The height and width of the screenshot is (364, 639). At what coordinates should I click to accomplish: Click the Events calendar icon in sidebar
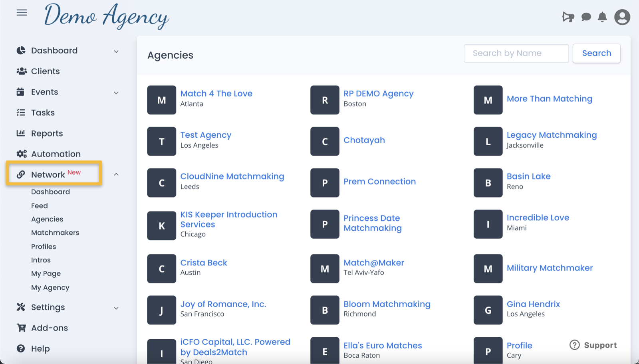click(21, 92)
